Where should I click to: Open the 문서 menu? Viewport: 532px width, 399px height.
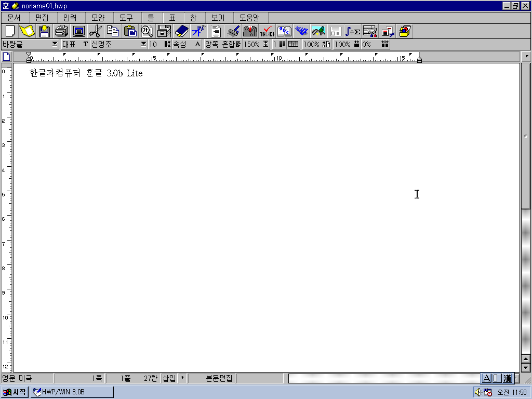click(x=14, y=18)
